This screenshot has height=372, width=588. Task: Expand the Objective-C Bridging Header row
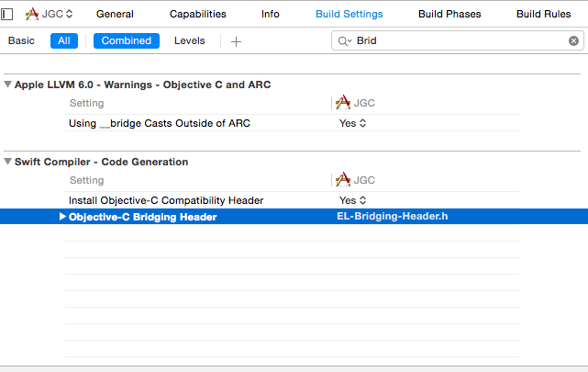62,217
